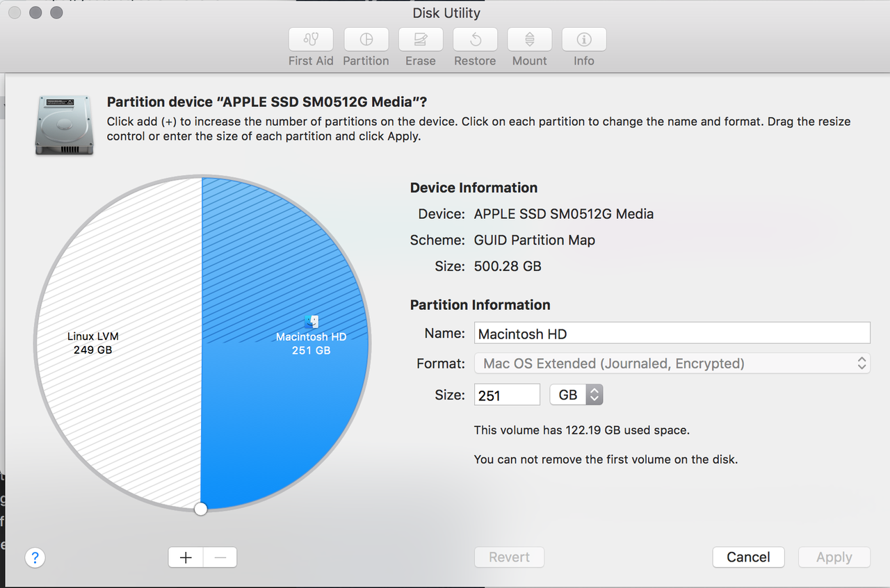The image size is (890, 588).
Task: Click the text GUID Partition Map
Action: pyautogui.click(x=535, y=240)
